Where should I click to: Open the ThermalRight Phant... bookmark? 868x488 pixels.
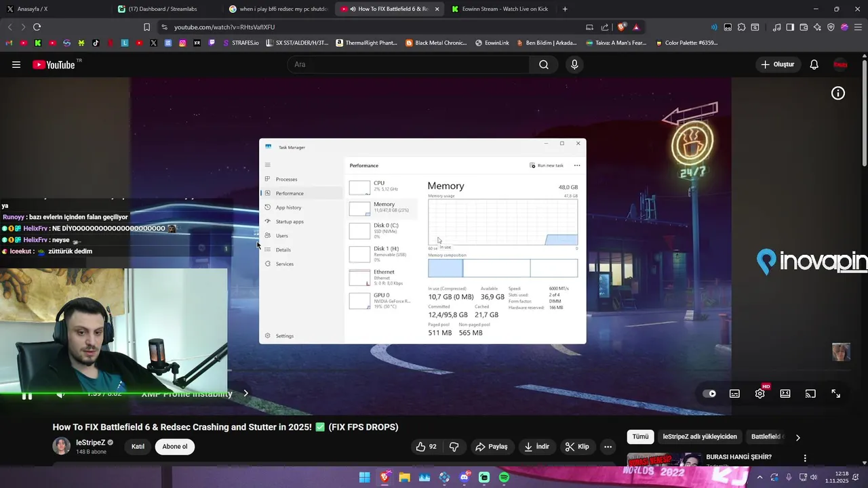(x=367, y=43)
